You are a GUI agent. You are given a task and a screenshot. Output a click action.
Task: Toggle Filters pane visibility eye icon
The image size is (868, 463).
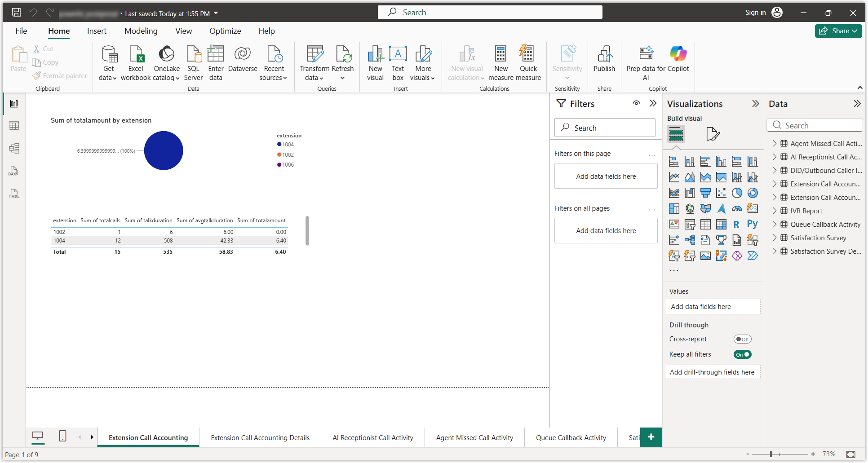[637, 103]
